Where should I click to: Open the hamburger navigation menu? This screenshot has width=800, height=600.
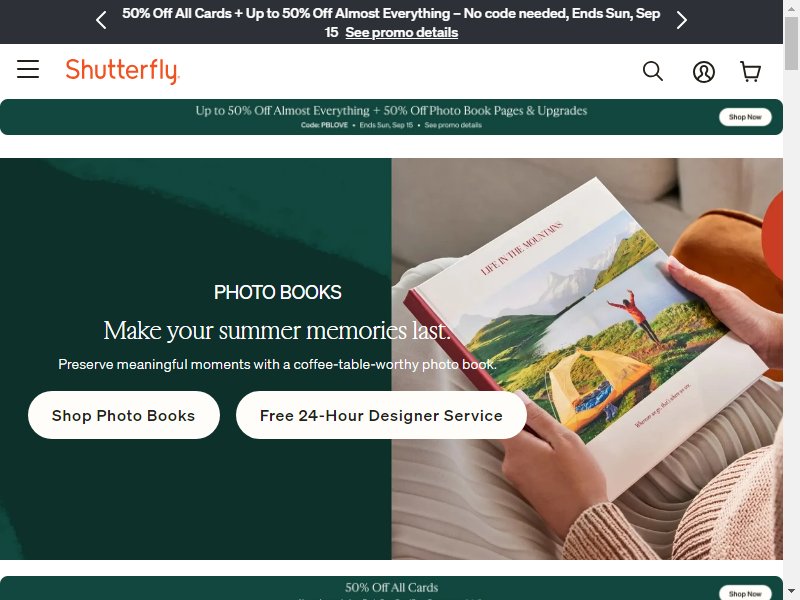click(28, 69)
